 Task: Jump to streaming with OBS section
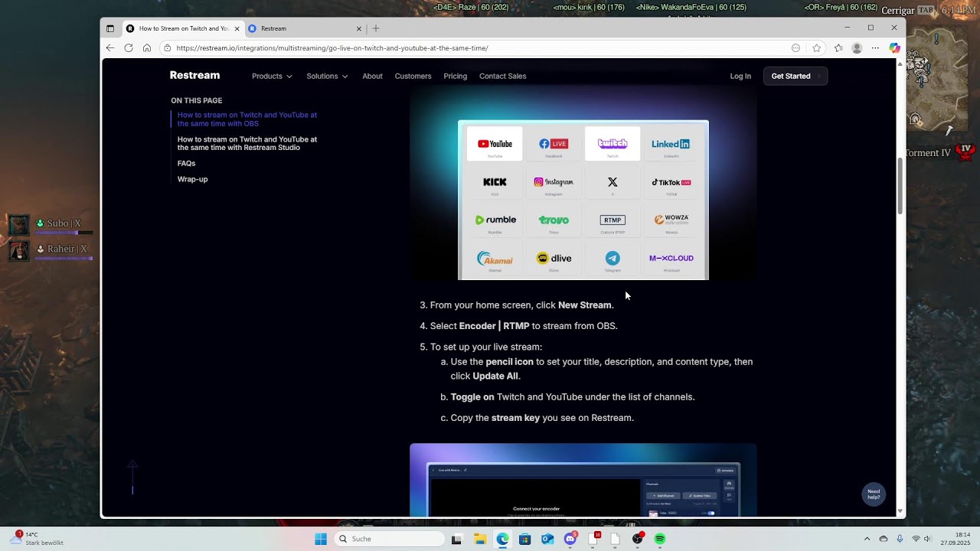pyautogui.click(x=247, y=119)
